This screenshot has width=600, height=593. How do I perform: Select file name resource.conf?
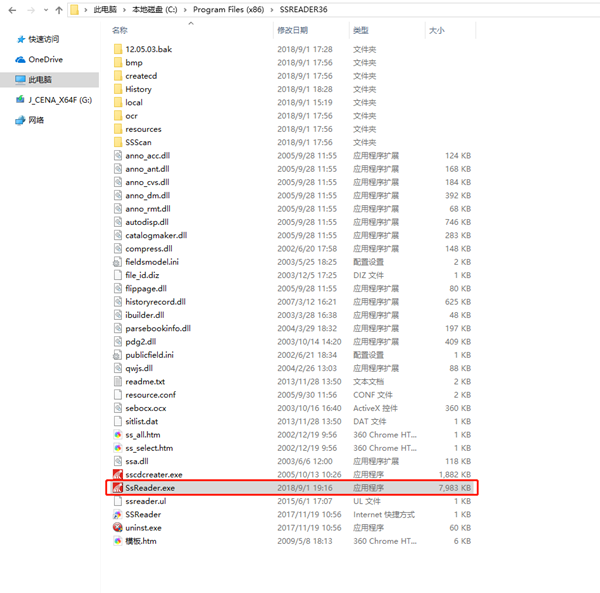click(151, 395)
